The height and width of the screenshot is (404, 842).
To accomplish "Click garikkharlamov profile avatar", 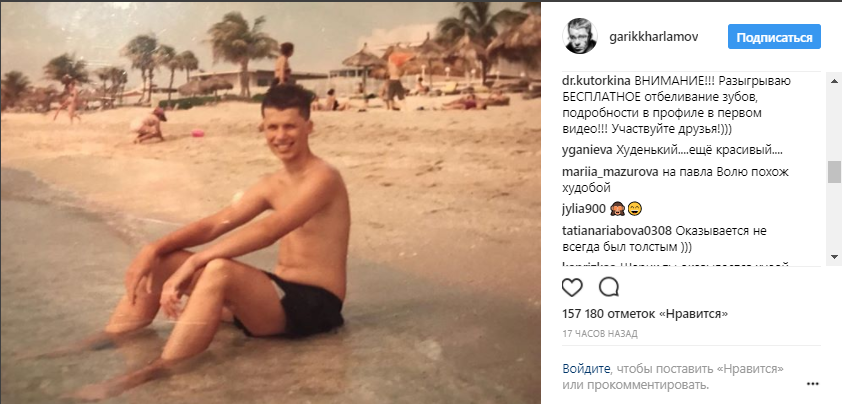I will (x=579, y=36).
